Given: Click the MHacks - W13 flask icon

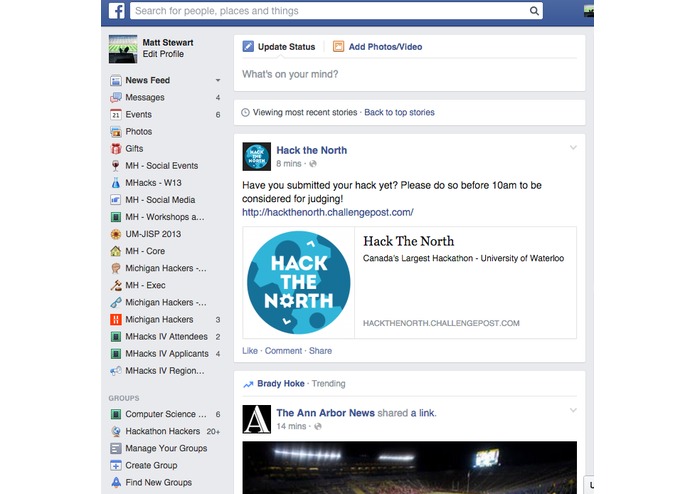Looking at the screenshot, I should click(116, 183).
